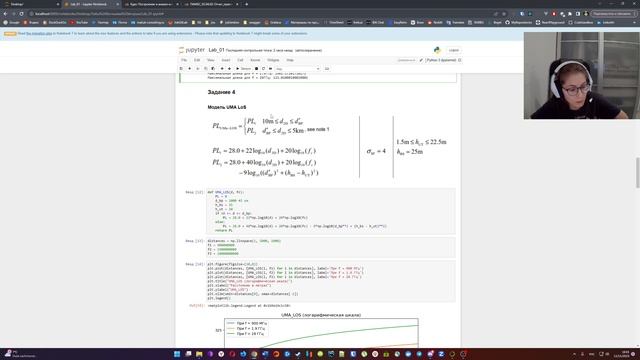This screenshot has height=360, width=640.
Task: Open File Explorer from taskbar
Action: click(199, 354)
